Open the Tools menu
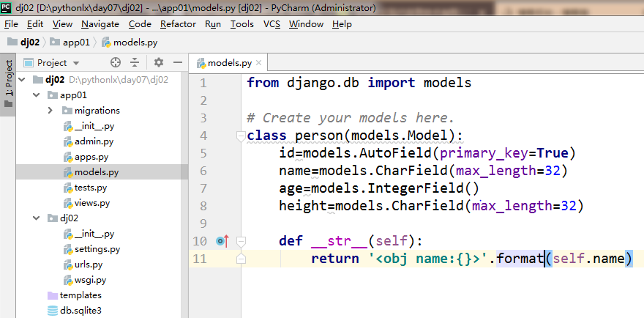 coord(242,24)
